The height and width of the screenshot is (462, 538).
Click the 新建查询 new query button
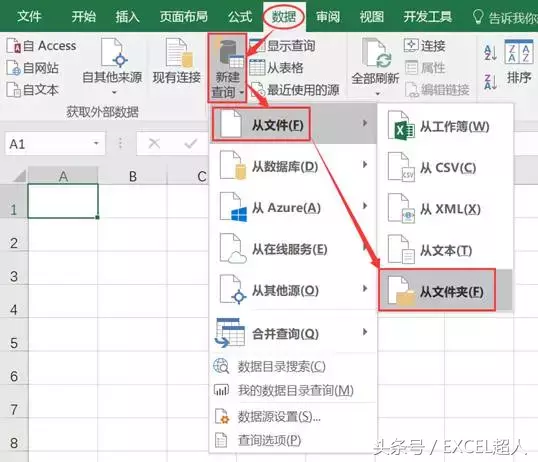click(x=227, y=68)
